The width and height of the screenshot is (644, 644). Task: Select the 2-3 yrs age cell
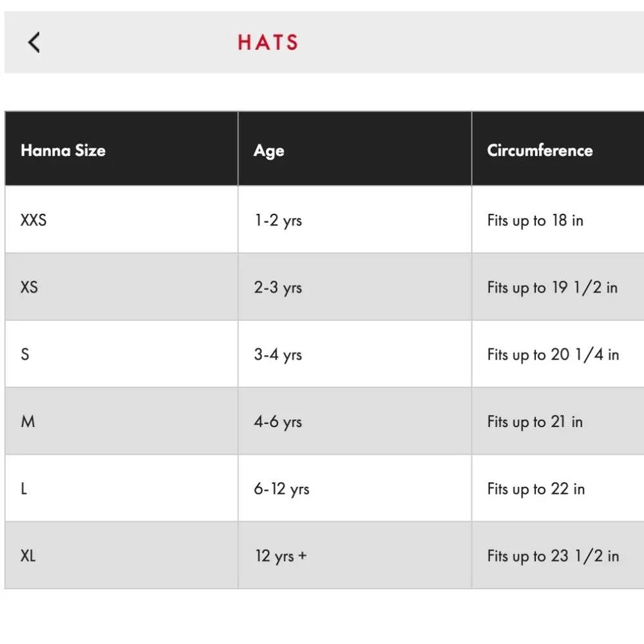(278, 287)
